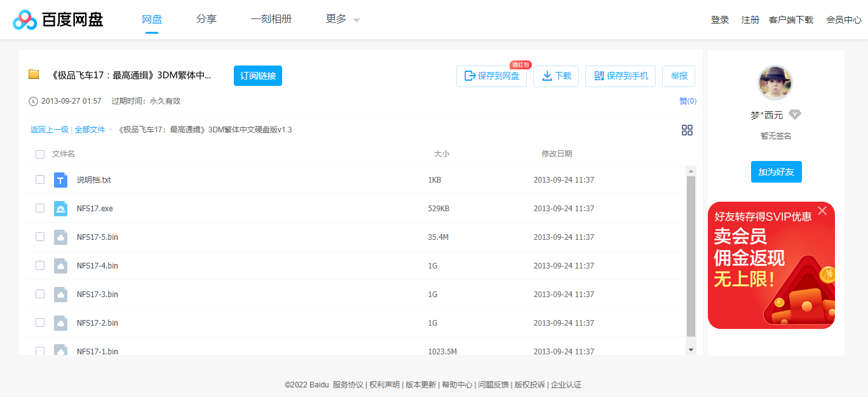The image size is (868, 397).
Task: Check the checkbox for NFS17-4.bin
Action: pos(40,265)
